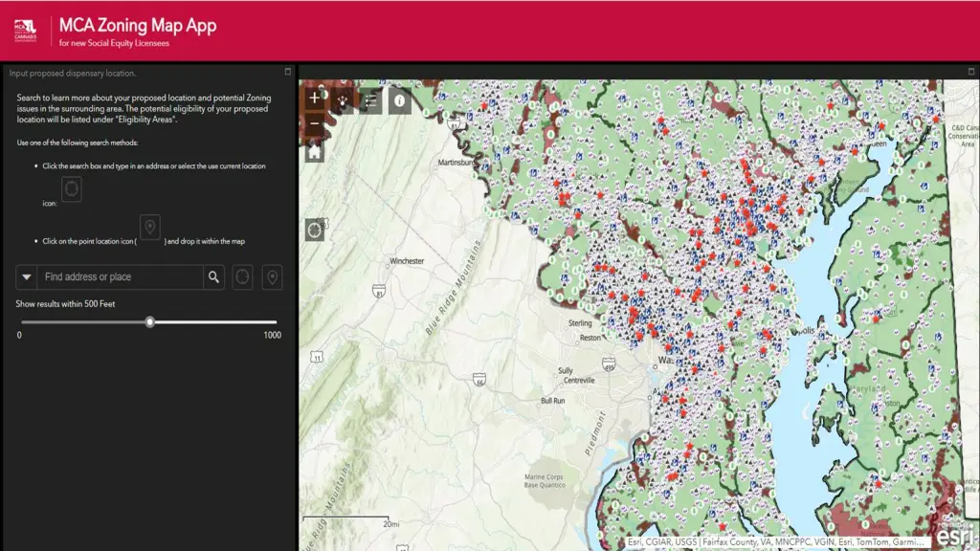
Task: Click the Route 66 highway shield
Action: point(479,380)
